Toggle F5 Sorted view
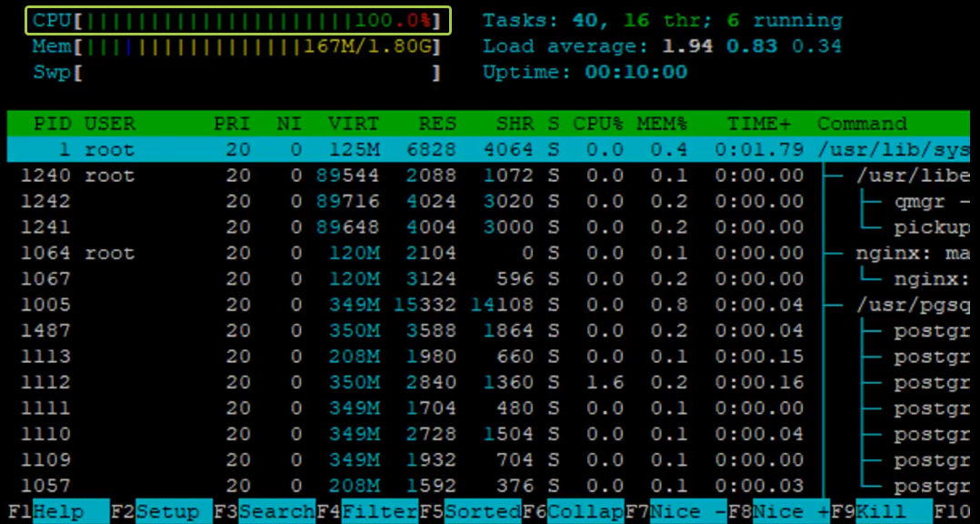 [x=470, y=512]
